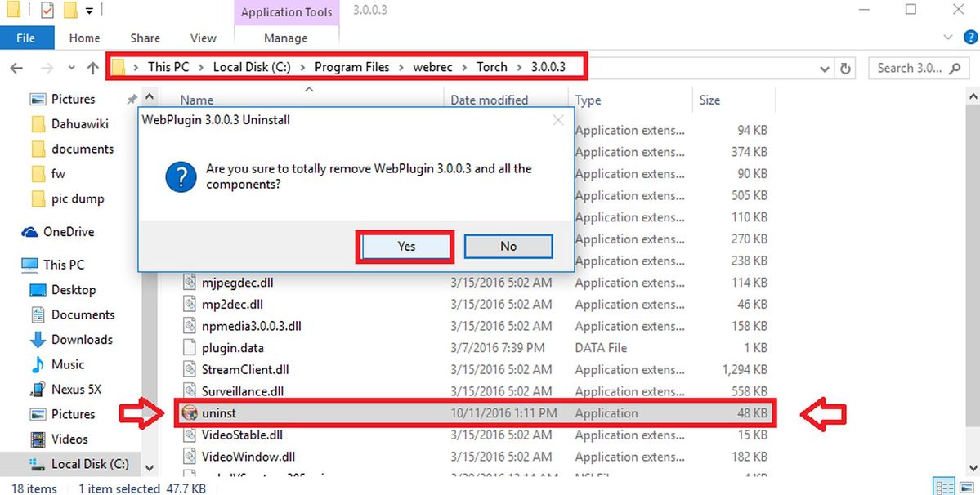The width and height of the screenshot is (980, 495).
Task: Open the pic dump folder in sidebar
Action: 78,199
